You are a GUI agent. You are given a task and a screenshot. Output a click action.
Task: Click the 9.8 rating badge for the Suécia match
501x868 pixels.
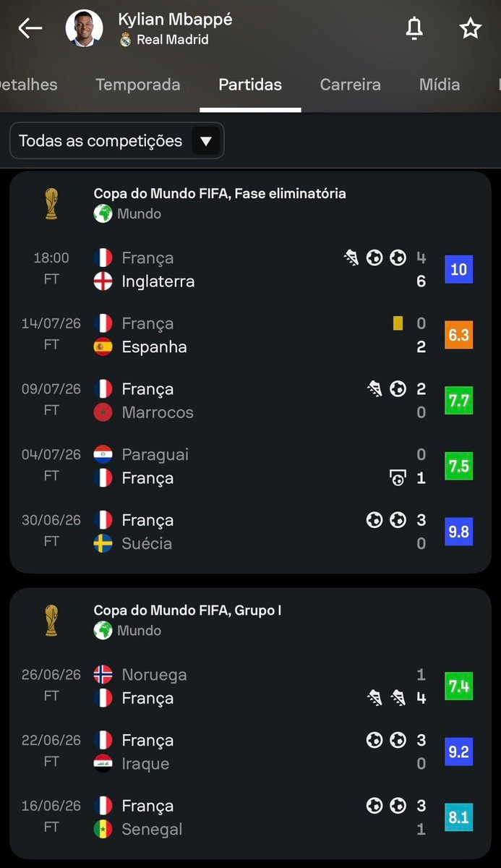[459, 532]
